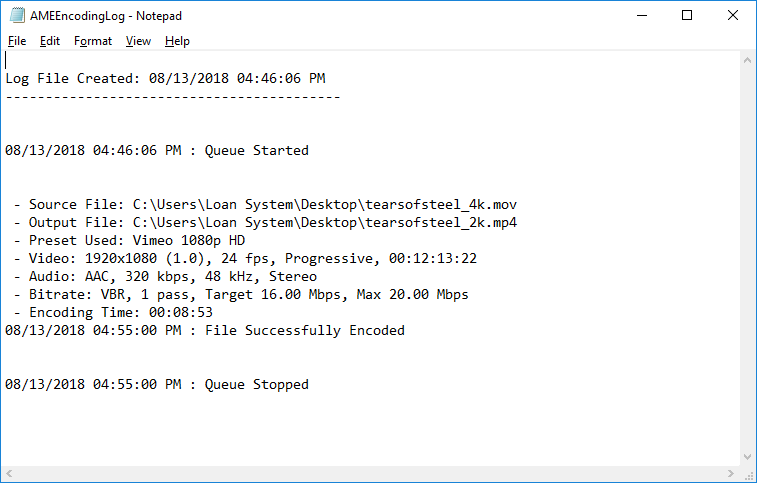The width and height of the screenshot is (757, 483).
Task: Click the Queue Stopped log line
Action: 157,385
